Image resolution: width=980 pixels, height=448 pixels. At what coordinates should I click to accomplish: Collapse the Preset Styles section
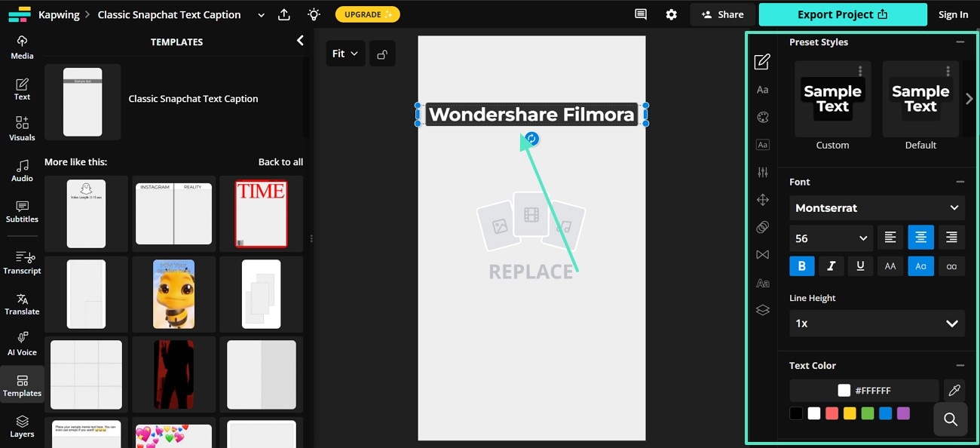pos(960,42)
